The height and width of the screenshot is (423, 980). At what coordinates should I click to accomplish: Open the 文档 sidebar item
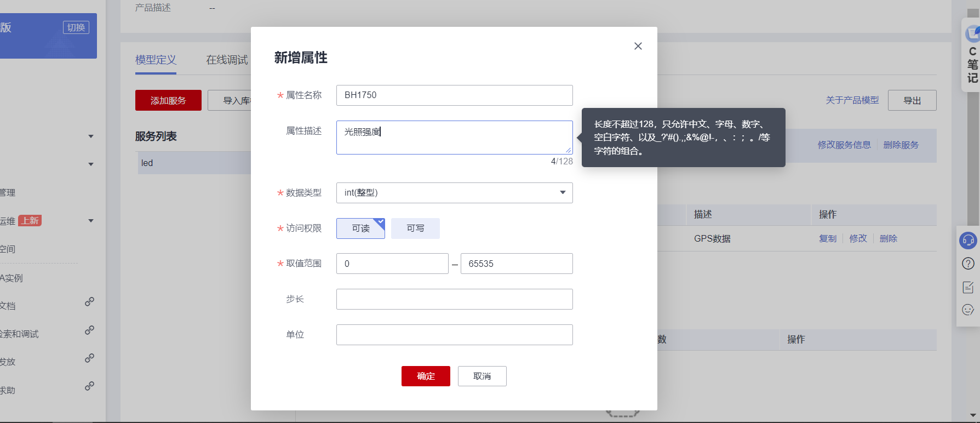(x=8, y=306)
